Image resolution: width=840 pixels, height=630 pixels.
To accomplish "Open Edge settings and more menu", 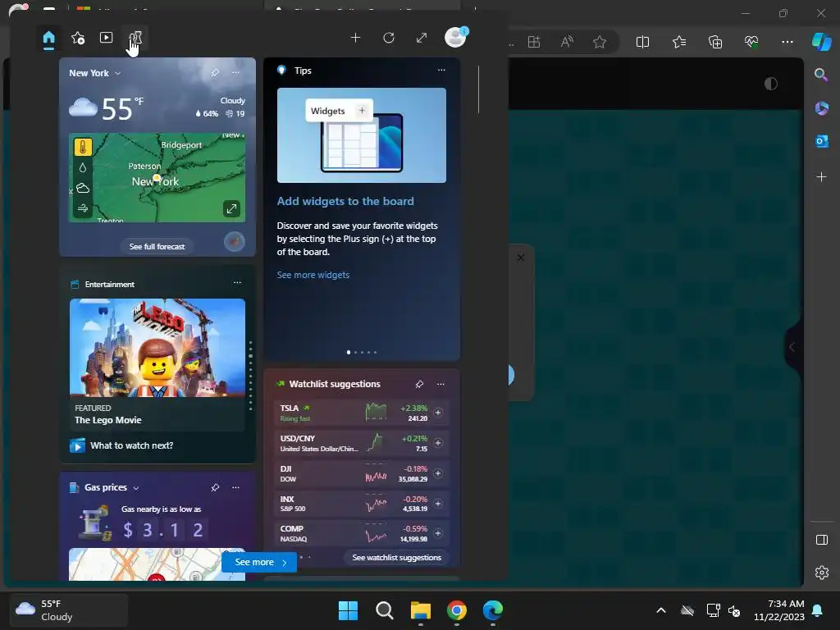I will pos(787,42).
